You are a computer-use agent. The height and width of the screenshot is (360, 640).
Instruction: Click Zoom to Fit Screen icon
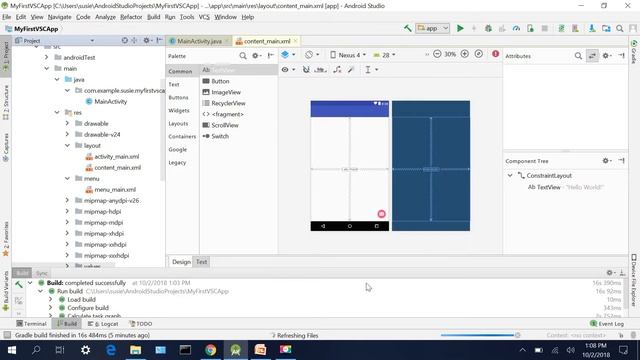coord(478,54)
